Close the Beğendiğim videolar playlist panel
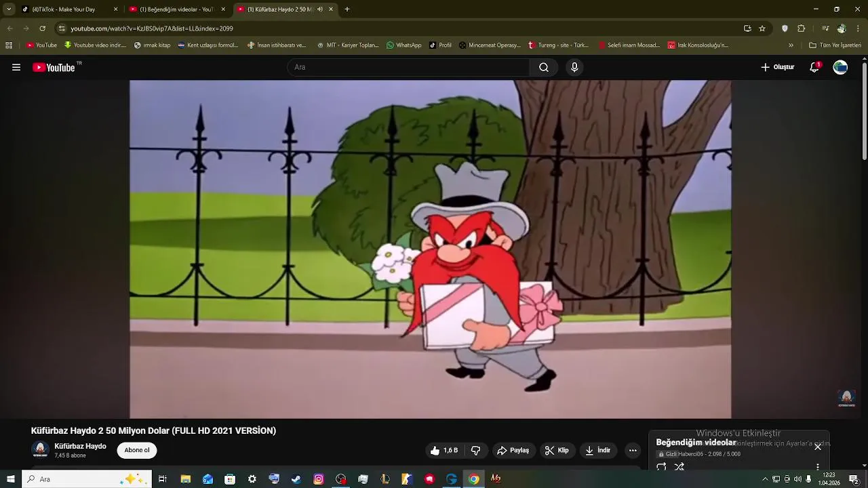 818,447
